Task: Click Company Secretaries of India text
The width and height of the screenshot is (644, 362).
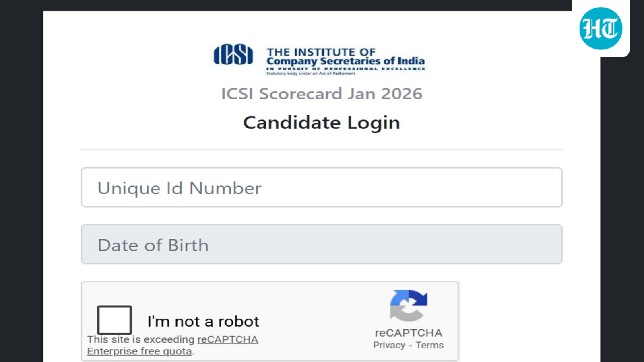Action: coord(345,61)
